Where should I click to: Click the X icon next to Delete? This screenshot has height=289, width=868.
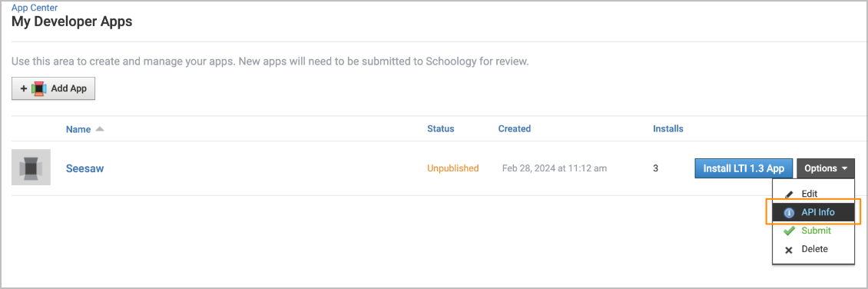789,250
